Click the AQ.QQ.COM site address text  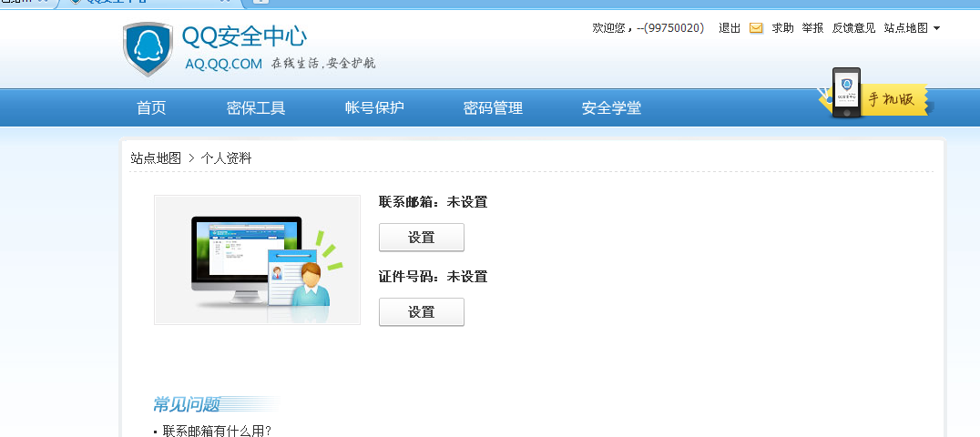pos(224,64)
